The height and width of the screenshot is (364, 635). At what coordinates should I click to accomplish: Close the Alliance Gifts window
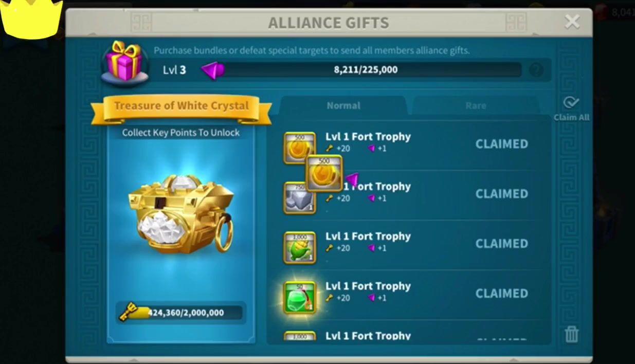(572, 22)
